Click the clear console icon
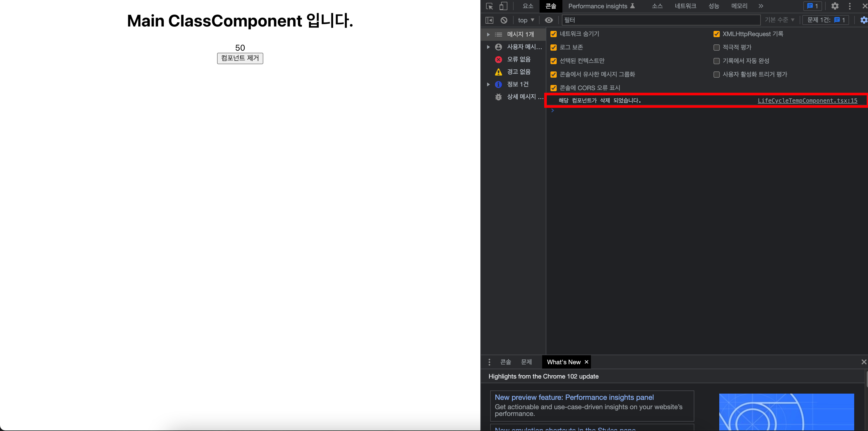868x431 pixels. 504,20
